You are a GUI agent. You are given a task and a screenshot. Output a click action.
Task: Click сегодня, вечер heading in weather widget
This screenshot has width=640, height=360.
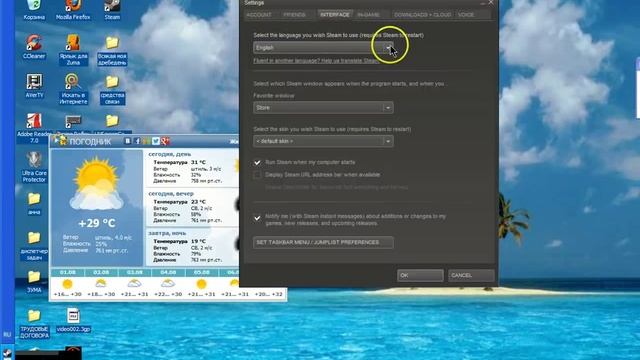(x=171, y=194)
